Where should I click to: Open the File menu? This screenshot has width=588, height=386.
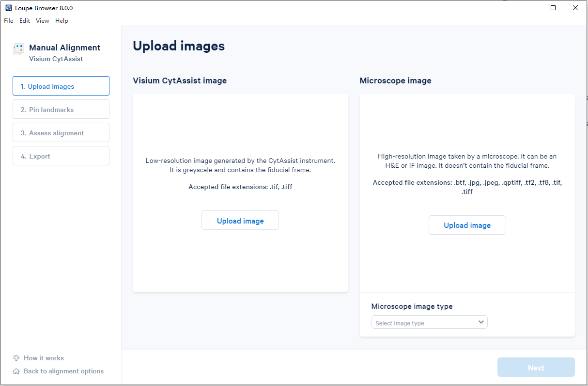click(x=9, y=21)
